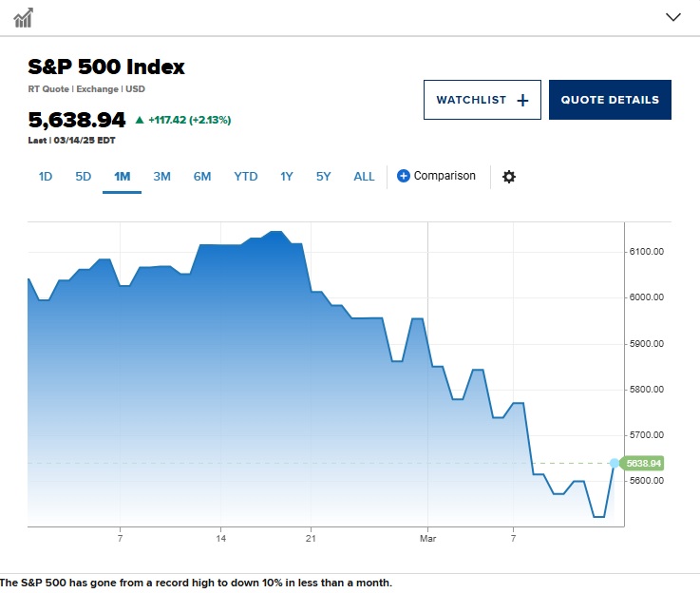Switch chart to 1D range
The height and width of the screenshot is (593, 700).
[x=46, y=177]
